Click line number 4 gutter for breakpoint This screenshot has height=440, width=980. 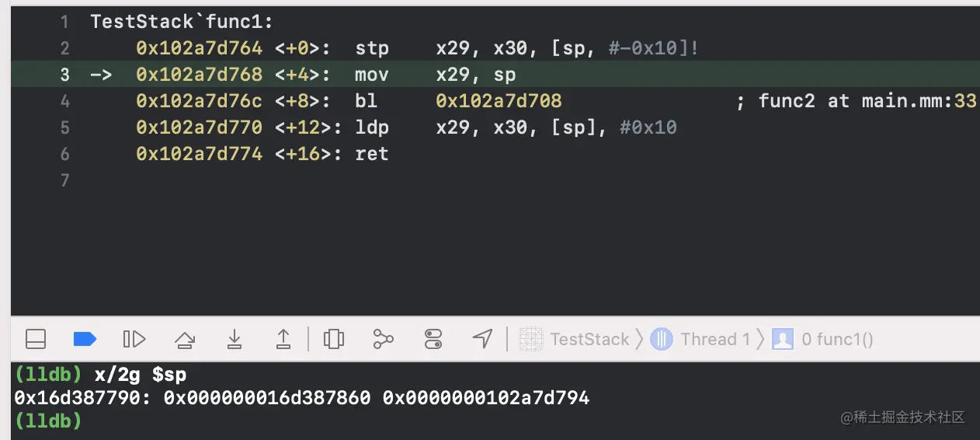pyautogui.click(x=64, y=101)
